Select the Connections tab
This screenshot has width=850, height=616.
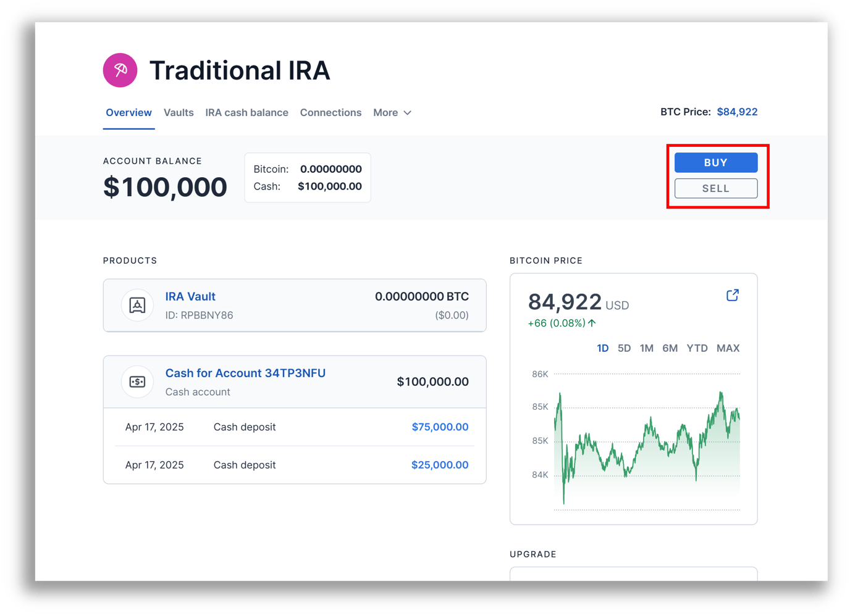click(x=330, y=113)
